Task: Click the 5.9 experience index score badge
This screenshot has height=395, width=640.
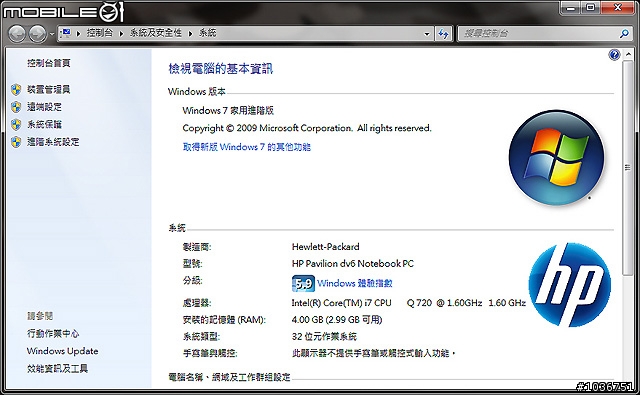Action: (x=303, y=283)
